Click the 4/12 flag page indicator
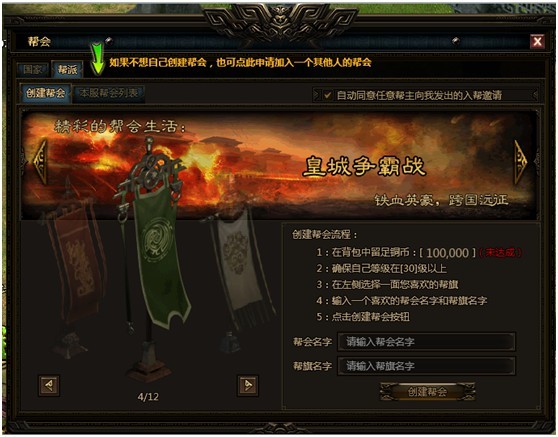Viewport: 558px width, 437px height. tap(148, 396)
